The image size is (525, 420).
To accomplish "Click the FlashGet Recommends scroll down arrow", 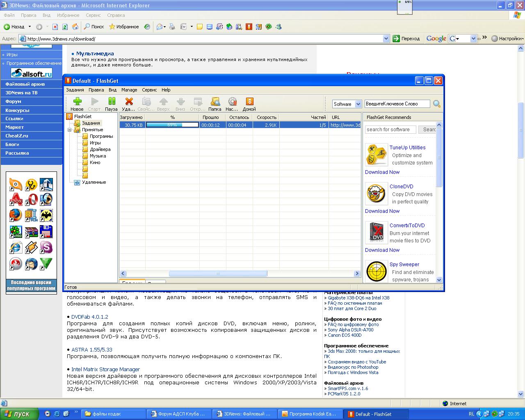I will (x=439, y=280).
